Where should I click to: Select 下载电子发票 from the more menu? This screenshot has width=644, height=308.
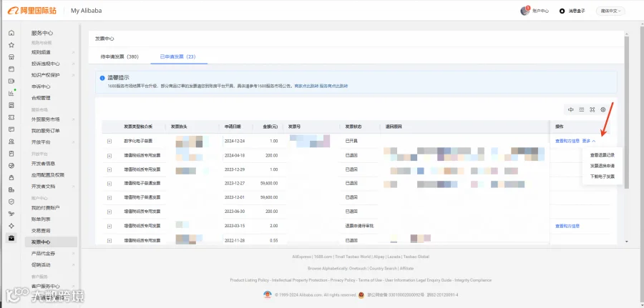tap(602, 177)
